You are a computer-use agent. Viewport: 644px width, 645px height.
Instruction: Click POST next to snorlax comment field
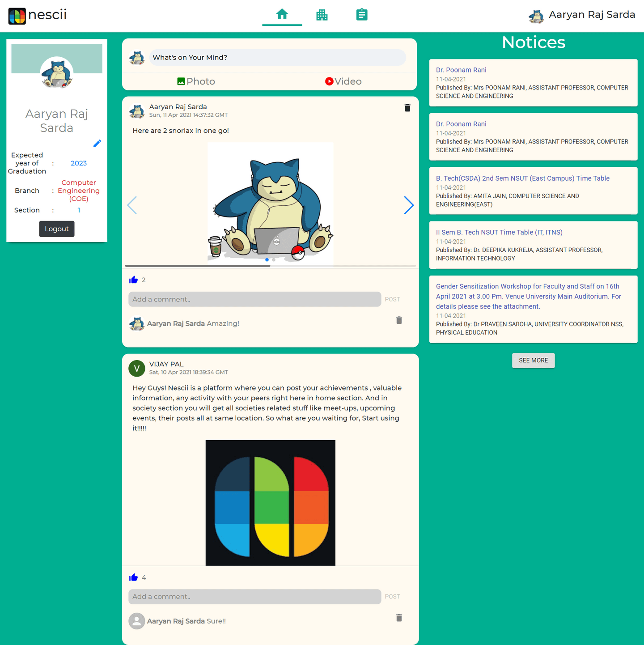pyautogui.click(x=392, y=299)
